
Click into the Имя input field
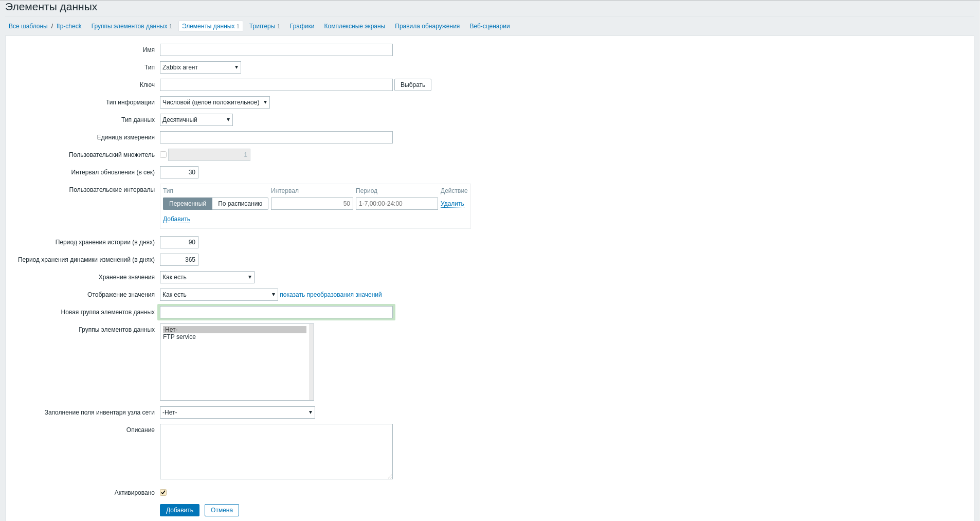[x=276, y=50]
